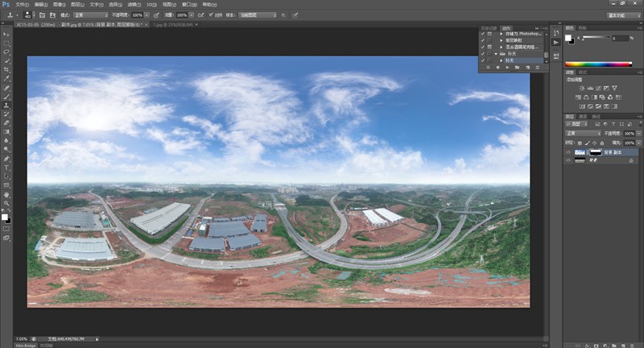Image resolution: width=644 pixels, height=348 pixels.
Task: Select the Lasso tool
Action: point(6,52)
